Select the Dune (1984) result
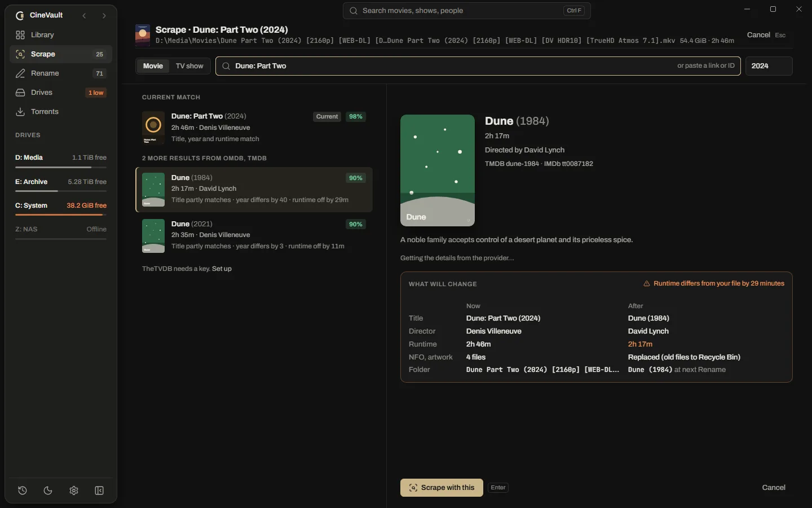This screenshot has height=508, width=812. (x=254, y=190)
